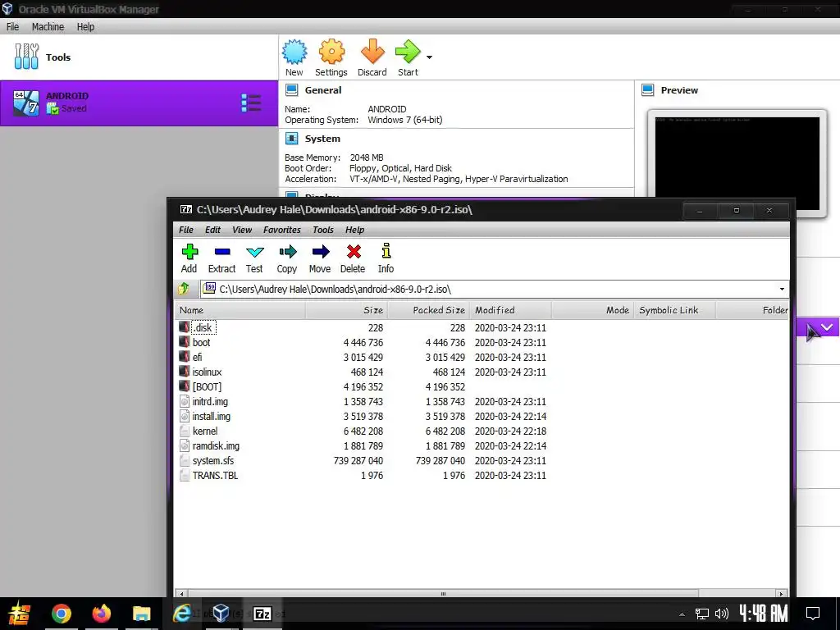Click the VM preview thumbnail
Screen dimensions: 840x630
pos(737,163)
